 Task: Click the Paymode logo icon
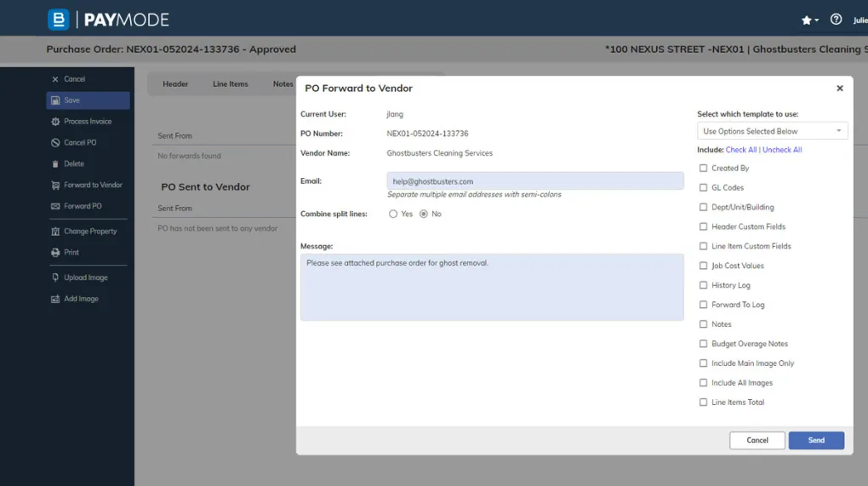click(58, 20)
